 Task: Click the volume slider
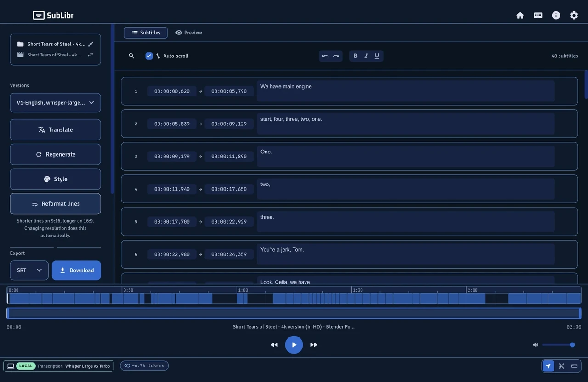click(x=558, y=345)
